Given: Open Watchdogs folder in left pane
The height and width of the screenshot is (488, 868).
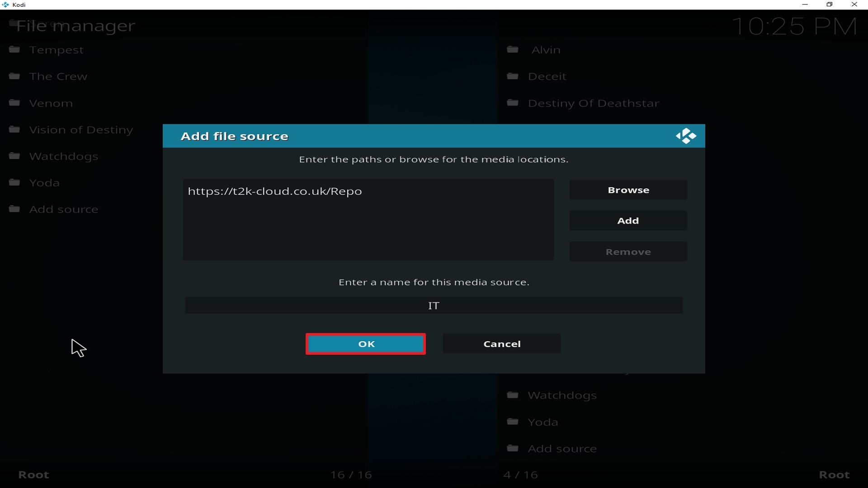Looking at the screenshot, I should click(x=64, y=157).
